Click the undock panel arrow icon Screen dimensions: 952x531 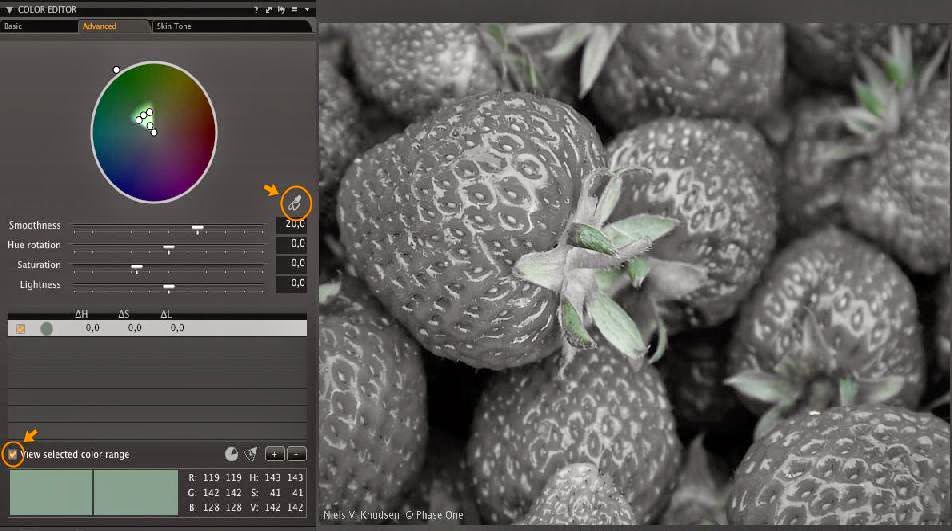coord(268,10)
